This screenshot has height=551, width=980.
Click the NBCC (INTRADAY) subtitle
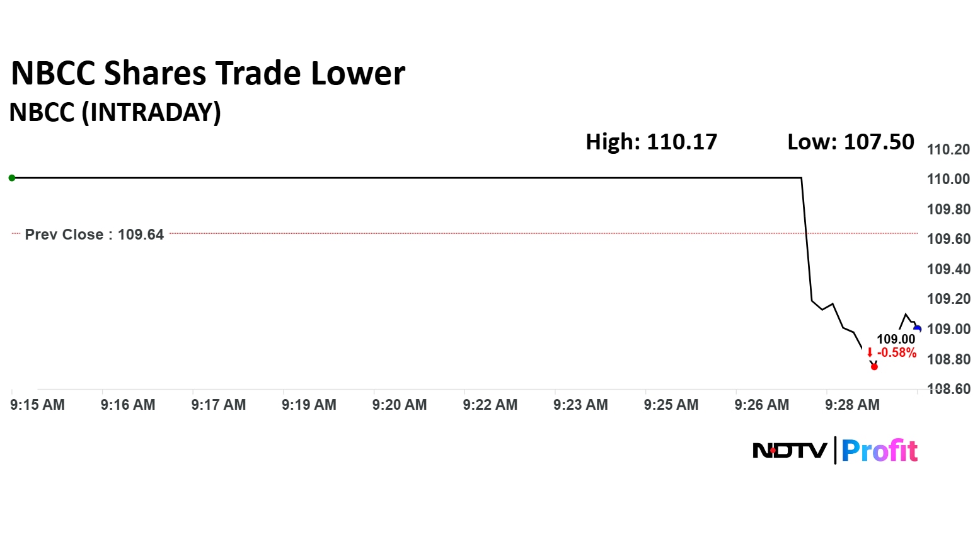click(x=115, y=112)
